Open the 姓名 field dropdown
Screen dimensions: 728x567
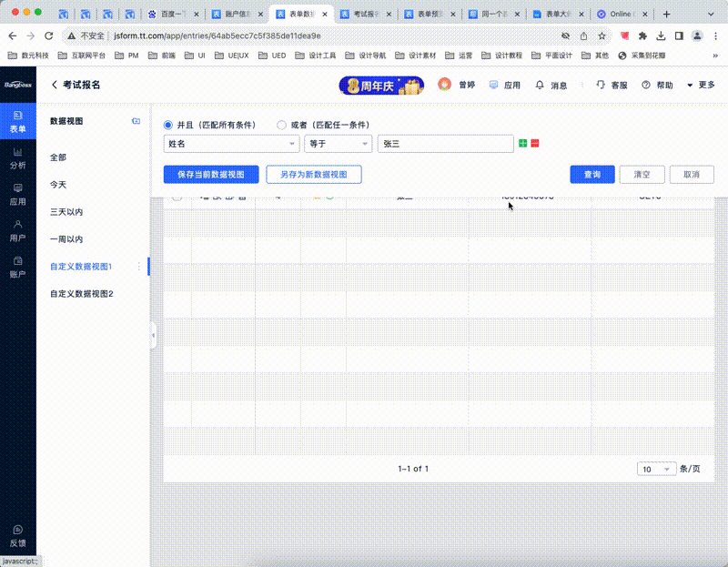point(231,144)
